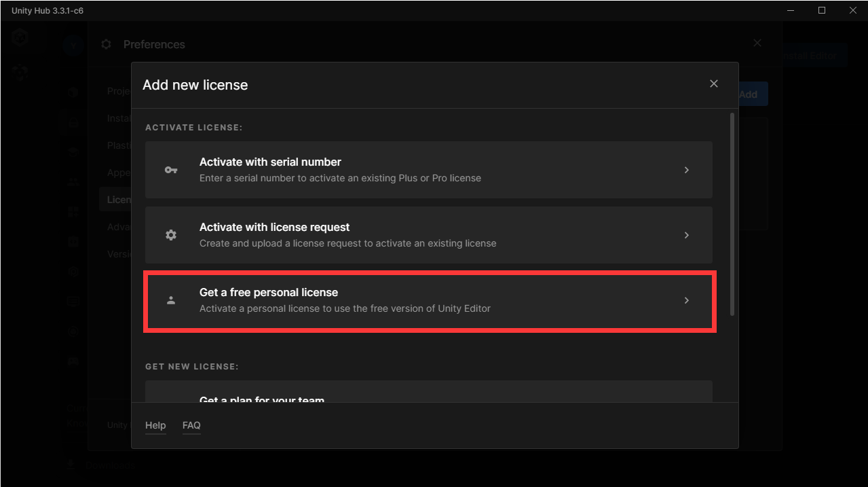Maximize the Unity Hub window
The height and width of the screenshot is (487, 868).
[x=822, y=10]
